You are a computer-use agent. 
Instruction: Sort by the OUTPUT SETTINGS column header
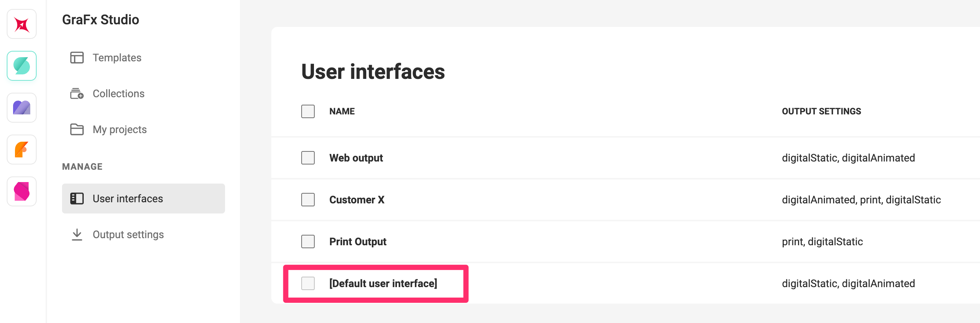point(822,111)
